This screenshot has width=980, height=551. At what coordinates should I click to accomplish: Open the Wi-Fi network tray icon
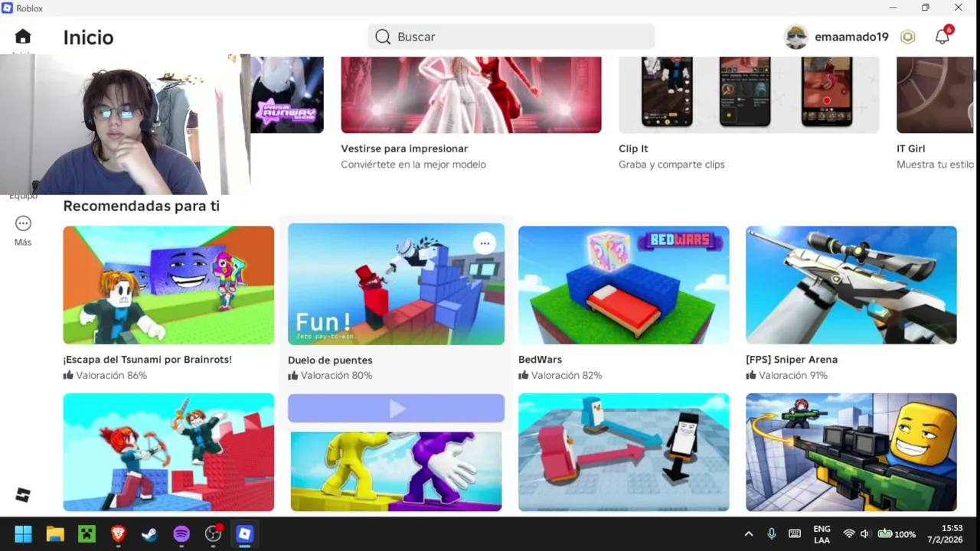849,534
